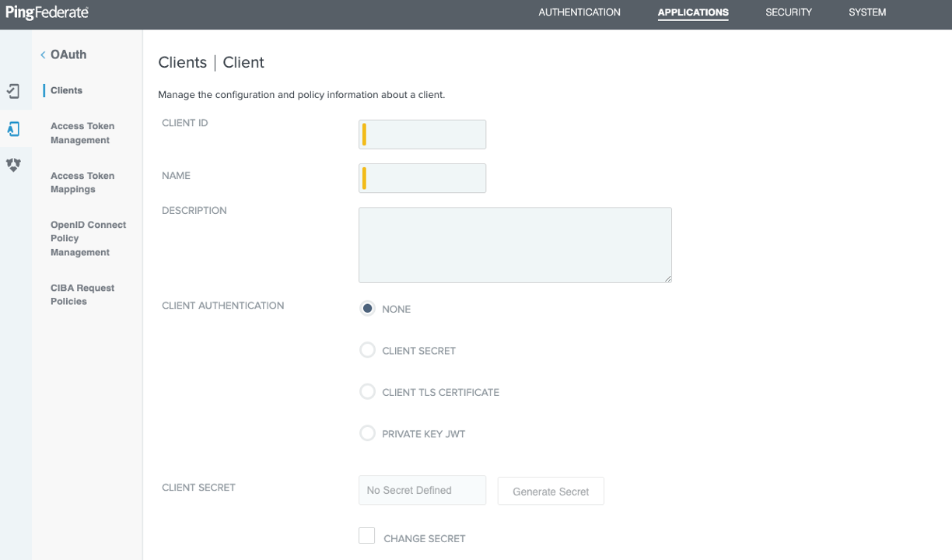Click inside the DESCRIPTION text area
952x560 pixels.
514,244
